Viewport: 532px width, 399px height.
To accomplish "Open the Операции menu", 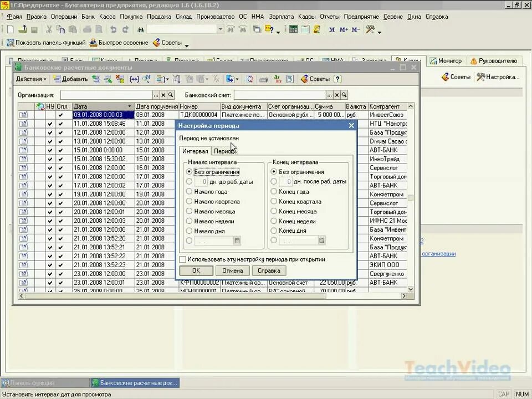I will click(64, 17).
